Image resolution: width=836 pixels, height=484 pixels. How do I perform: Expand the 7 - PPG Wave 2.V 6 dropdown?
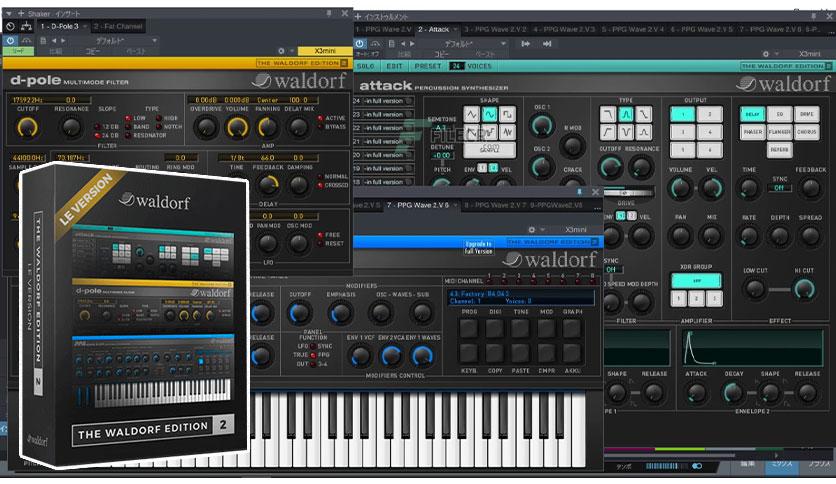[x=455, y=205]
